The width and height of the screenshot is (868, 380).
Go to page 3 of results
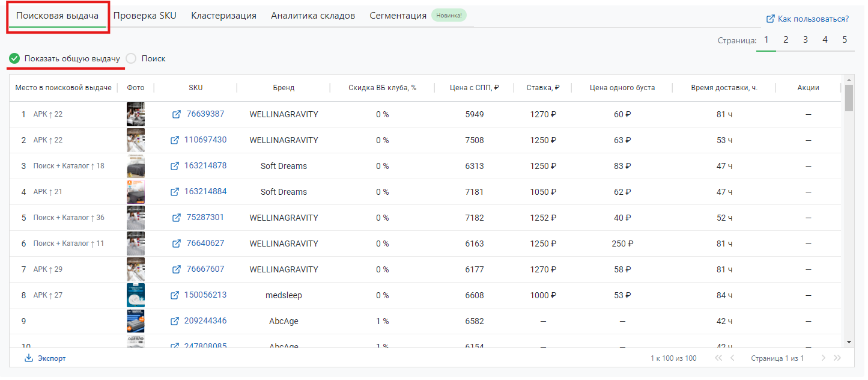806,40
